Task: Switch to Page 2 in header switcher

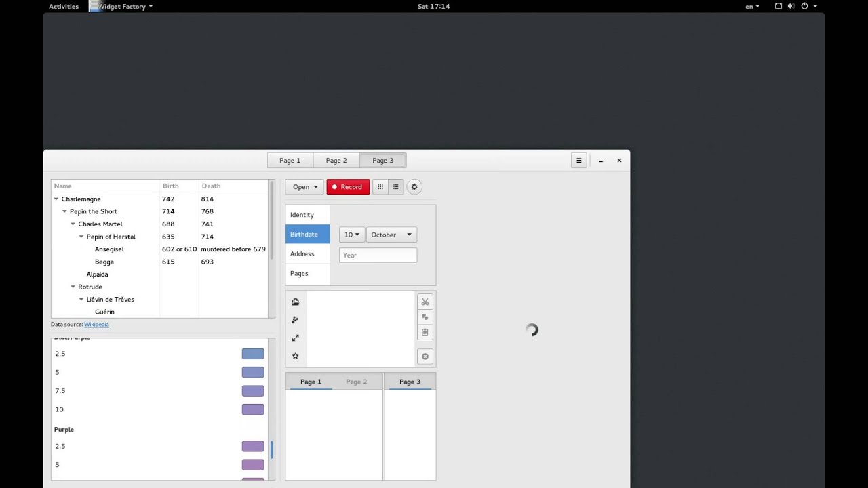Action: coord(336,161)
